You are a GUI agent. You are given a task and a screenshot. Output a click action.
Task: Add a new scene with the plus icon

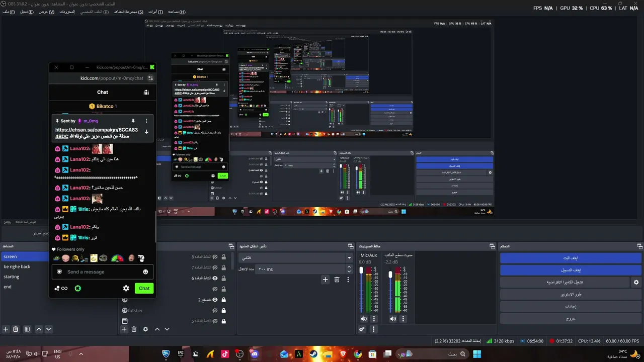6,329
